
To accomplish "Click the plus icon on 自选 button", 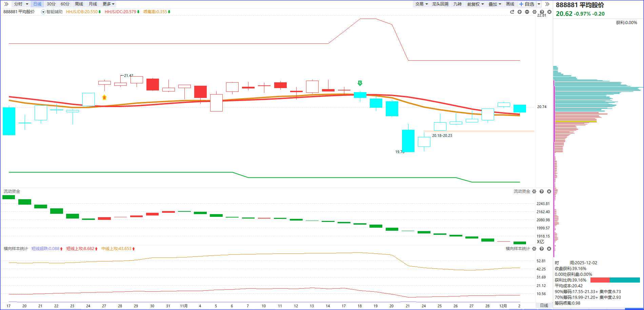I will pos(521,4).
